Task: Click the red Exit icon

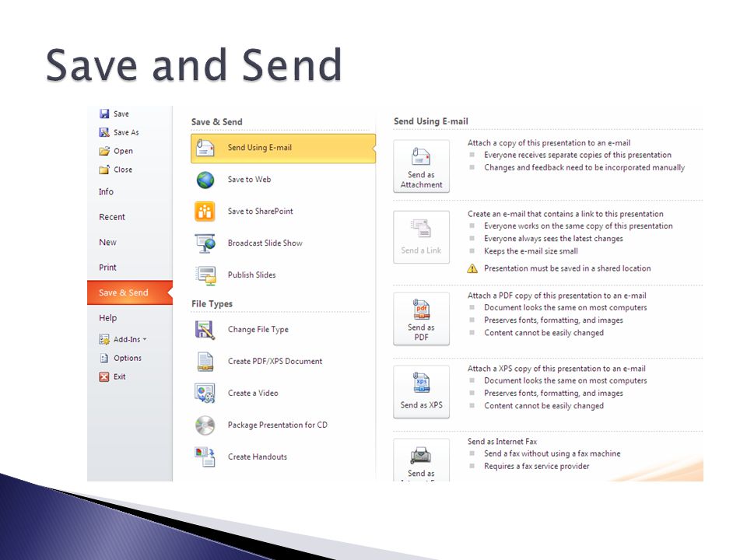Action: pyautogui.click(x=104, y=376)
